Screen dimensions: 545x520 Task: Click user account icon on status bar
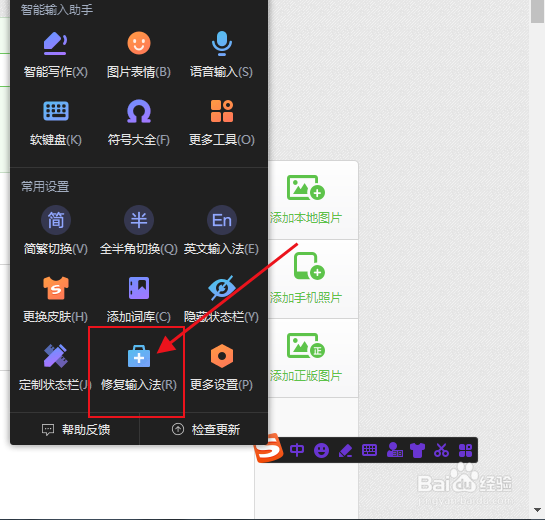tap(394, 450)
